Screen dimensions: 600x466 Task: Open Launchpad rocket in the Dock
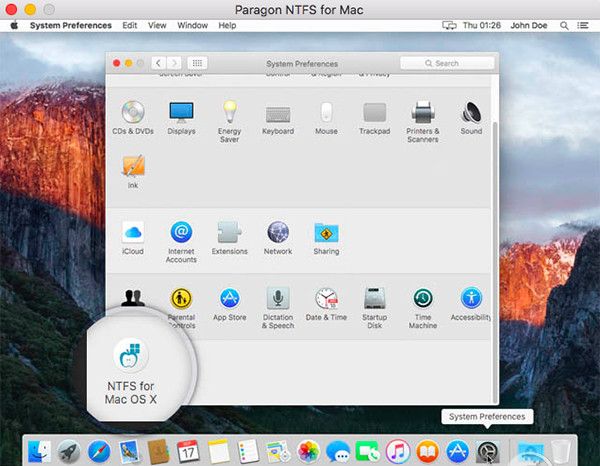tap(69, 451)
